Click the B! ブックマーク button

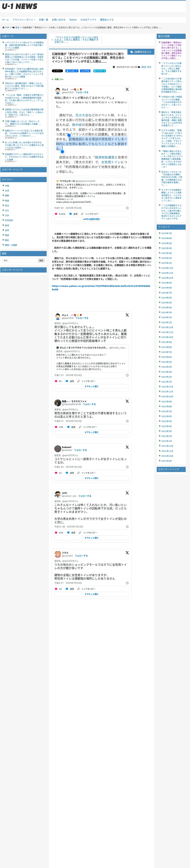click(99, 71)
